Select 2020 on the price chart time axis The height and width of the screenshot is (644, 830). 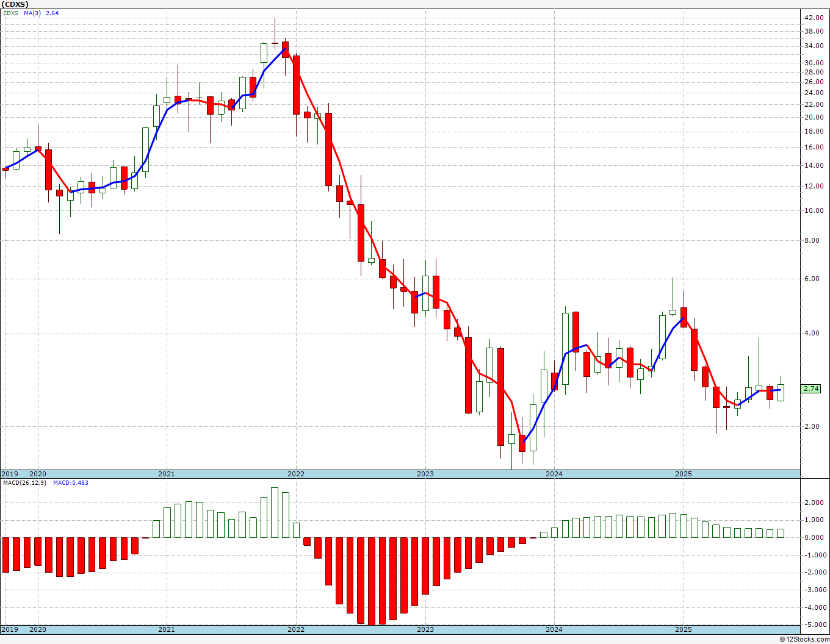click(38, 474)
